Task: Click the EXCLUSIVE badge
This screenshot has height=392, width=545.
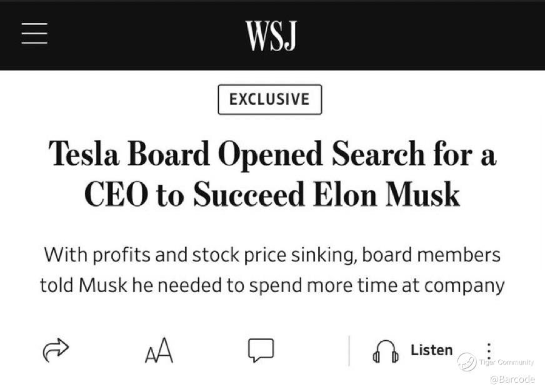Action: coord(269,99)
